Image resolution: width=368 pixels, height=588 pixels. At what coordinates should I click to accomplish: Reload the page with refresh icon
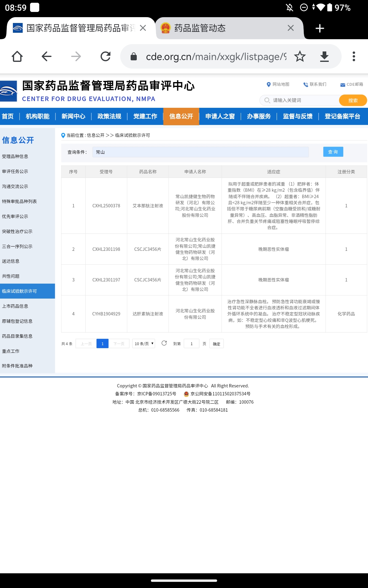pyautogui.click(x=105, y=56)
